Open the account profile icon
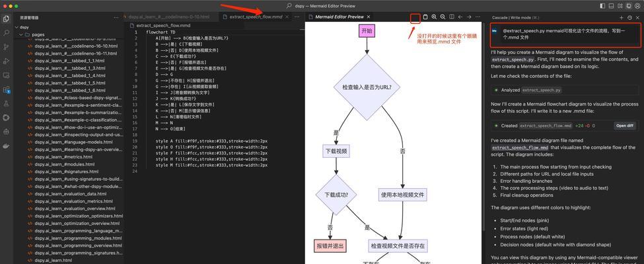 [x=637, y=6]
